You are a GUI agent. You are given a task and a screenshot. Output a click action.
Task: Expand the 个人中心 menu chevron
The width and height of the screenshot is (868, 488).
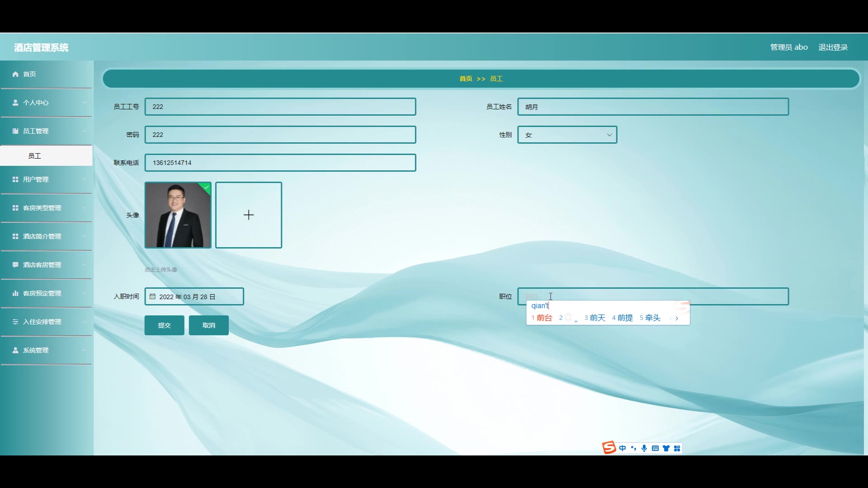(x=85, y=103)
